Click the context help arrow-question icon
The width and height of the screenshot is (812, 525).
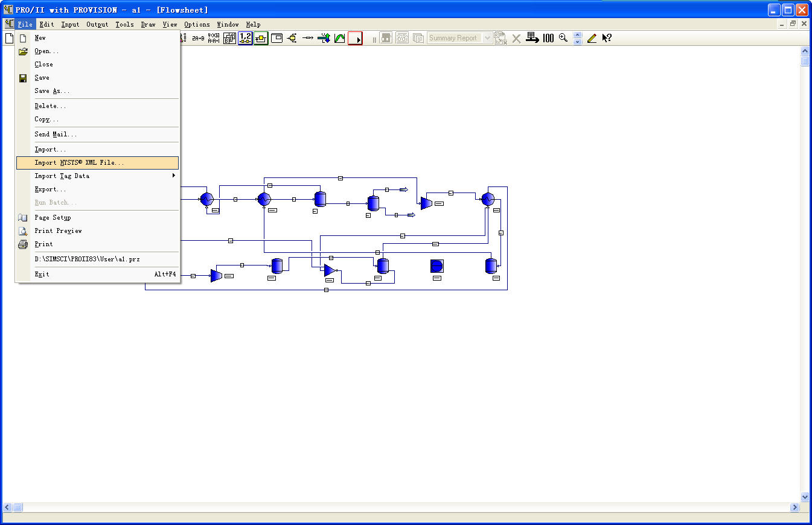[607, 38]
